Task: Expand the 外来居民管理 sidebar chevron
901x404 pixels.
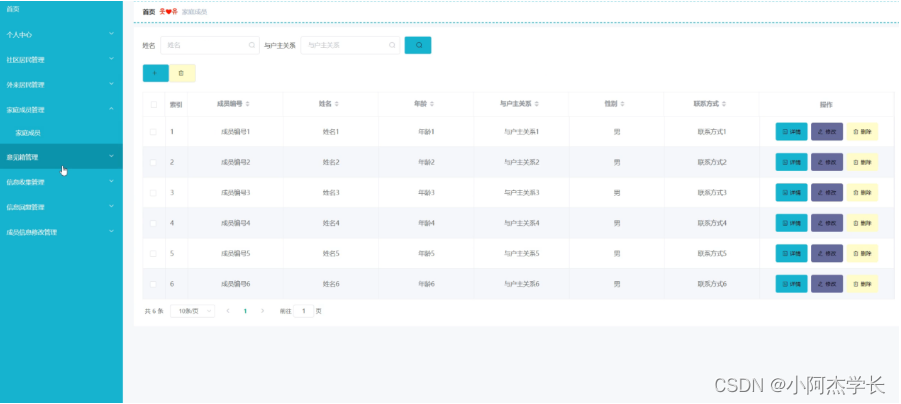Action: point(111,84)
